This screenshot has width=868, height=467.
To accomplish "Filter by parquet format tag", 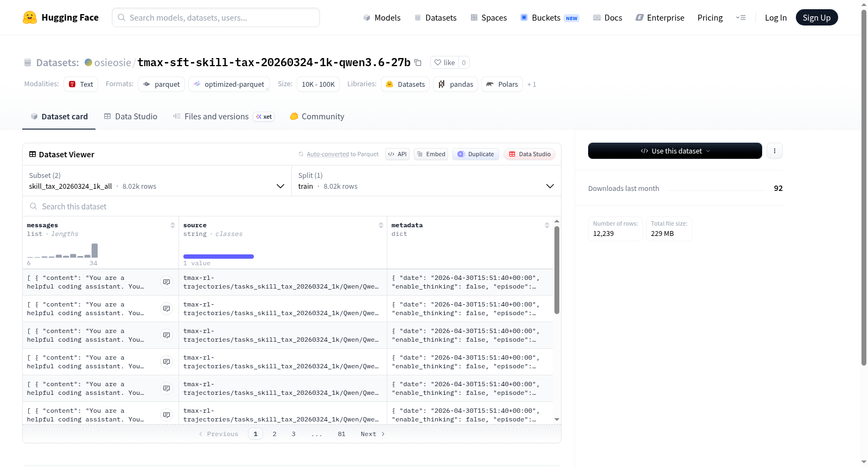I will (x=162, y=84).
